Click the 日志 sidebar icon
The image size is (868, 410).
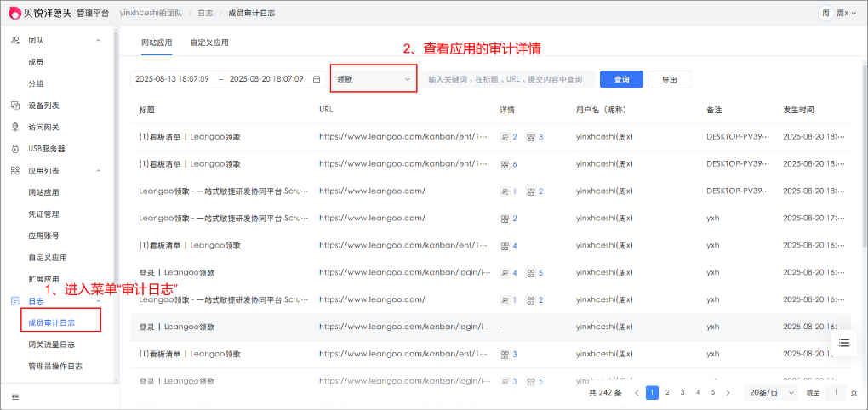tap(16, 301)
